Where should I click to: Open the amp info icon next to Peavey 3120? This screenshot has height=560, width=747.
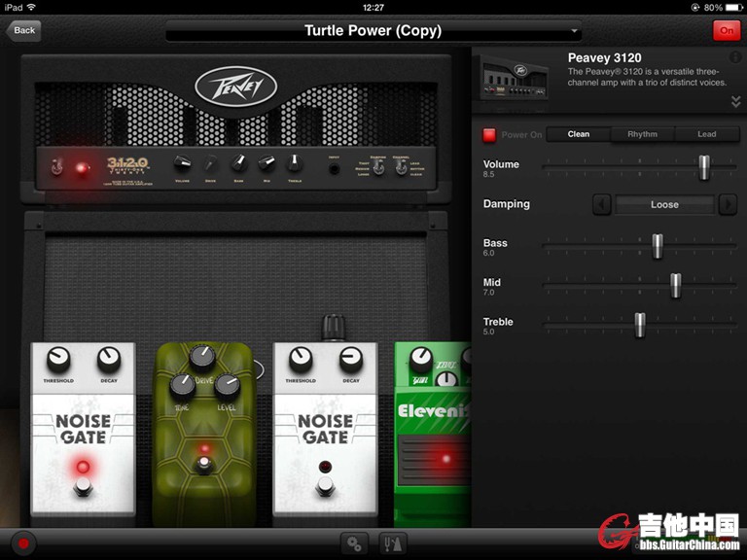735,57
